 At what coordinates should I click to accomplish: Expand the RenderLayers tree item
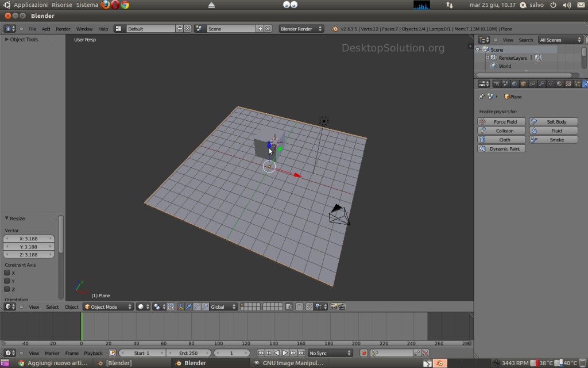488,58
